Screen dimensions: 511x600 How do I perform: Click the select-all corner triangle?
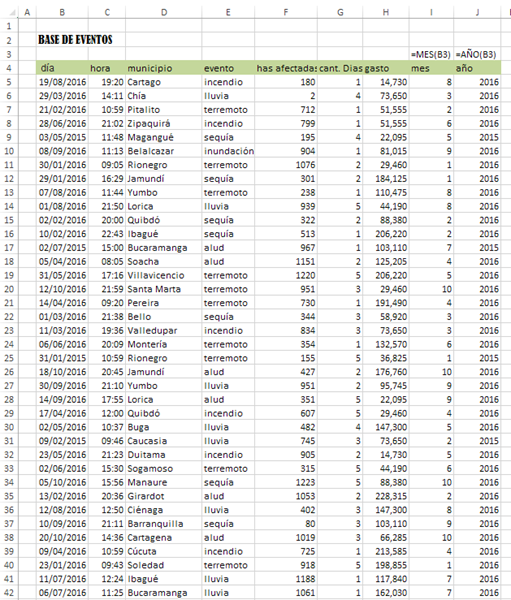(x=13, y=13)
